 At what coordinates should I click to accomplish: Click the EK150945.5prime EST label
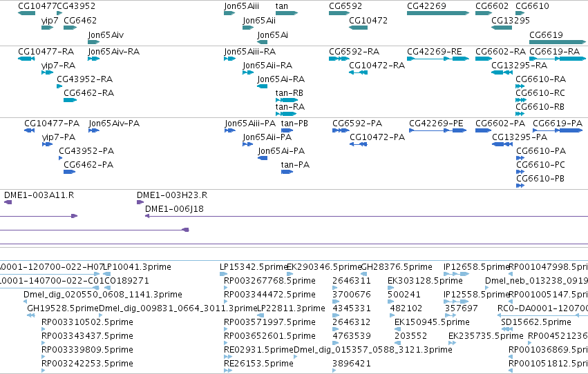432,322
